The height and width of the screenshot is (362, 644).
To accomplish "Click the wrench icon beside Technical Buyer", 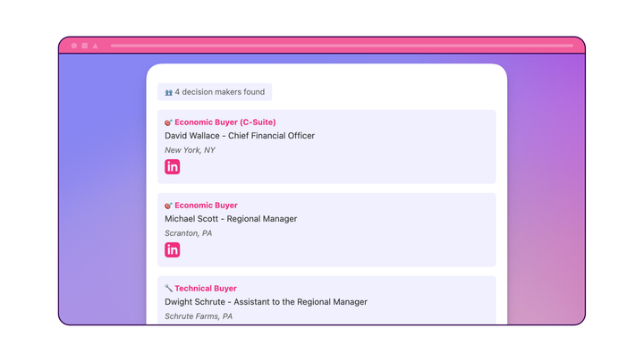I will coord(168,289).
